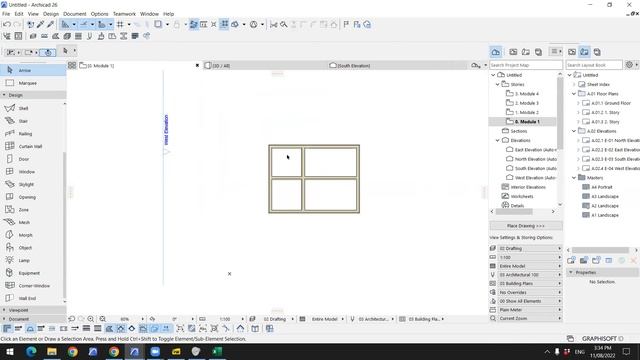Open the Teamwork menu

[x=124, y=14]
